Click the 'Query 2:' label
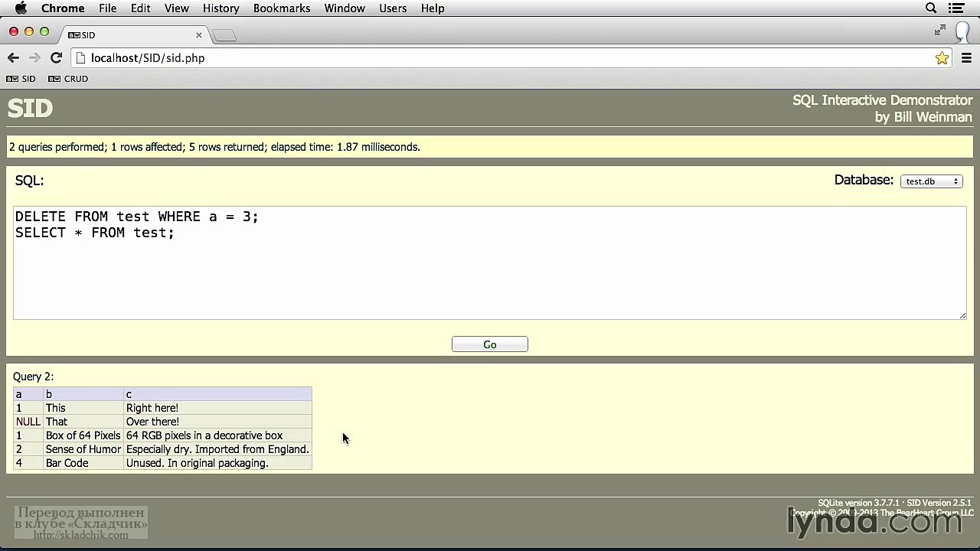Viewport: 980px width, 551px height. click(x=33, y=377)
